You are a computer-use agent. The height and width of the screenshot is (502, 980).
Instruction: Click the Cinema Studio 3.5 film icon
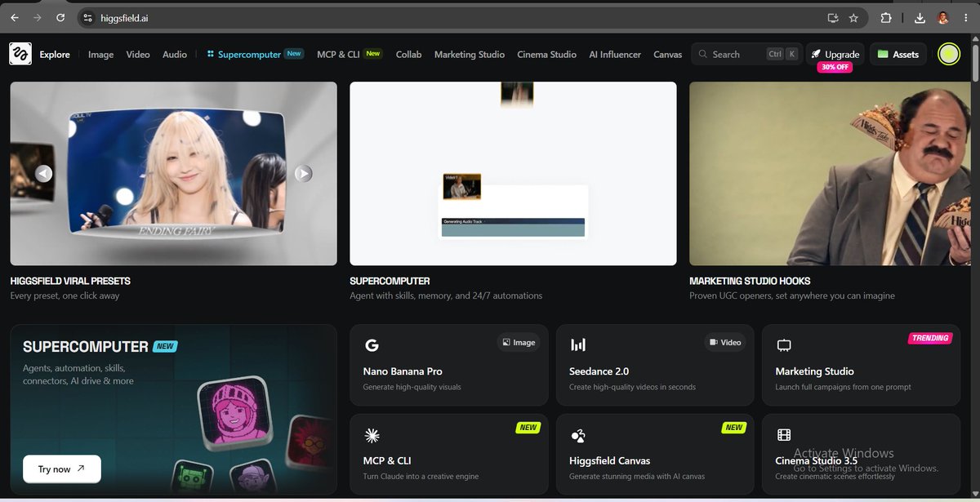[x=784, y=435]
